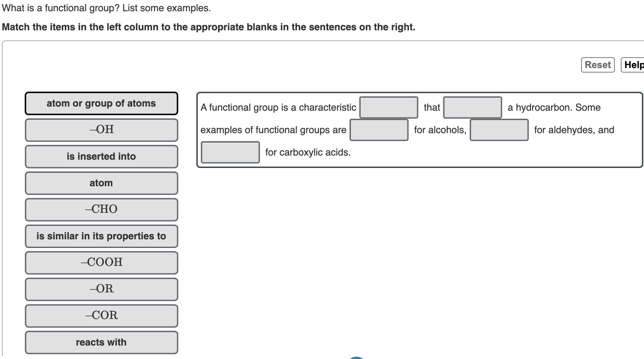Click the Reset button
This screenshot has height=359, width=644.
pos(597,64)
